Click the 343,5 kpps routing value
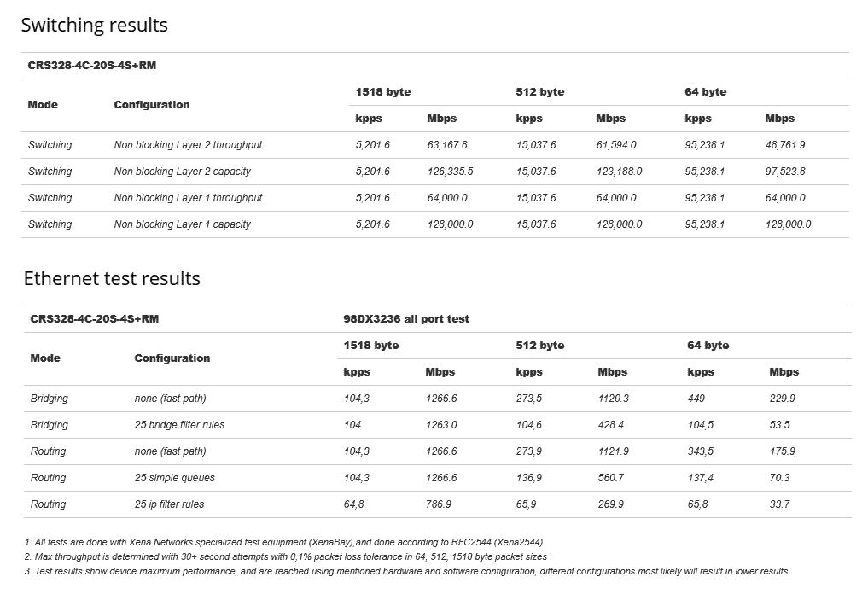Viewport: 868px width, 594px height. 700,451
